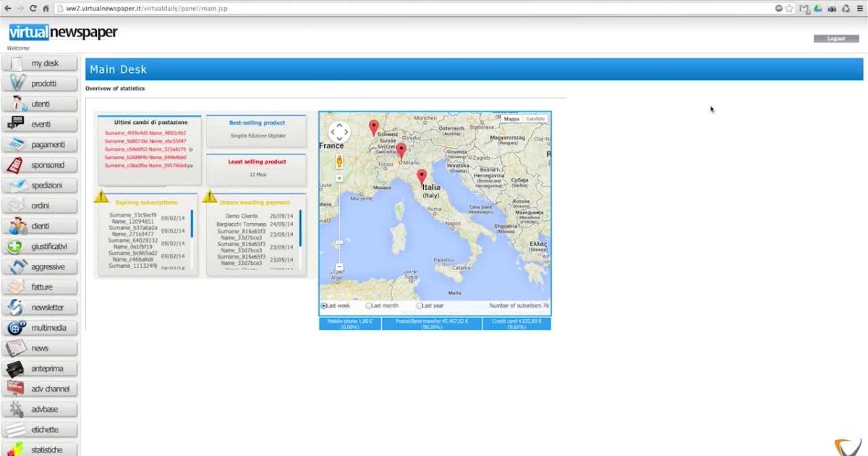Open the fatture sidebar section
Screen dimensions: 868x456
[x=40, y=287]
